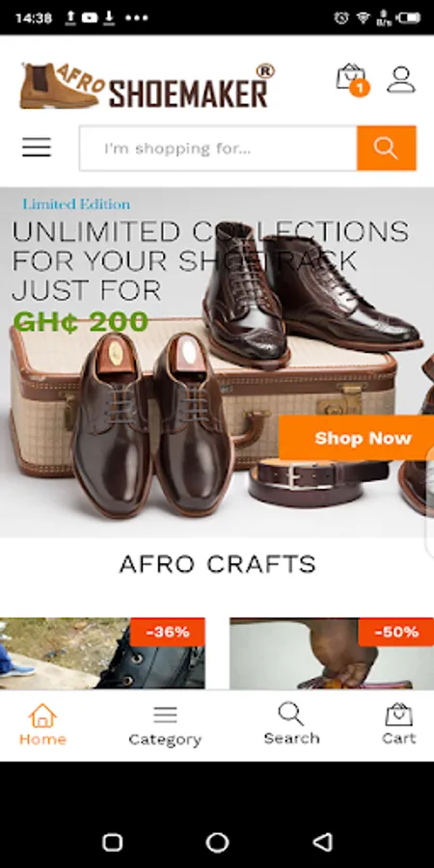
Task: Open Android recent apps square button
Action: [x=113, y=843]
